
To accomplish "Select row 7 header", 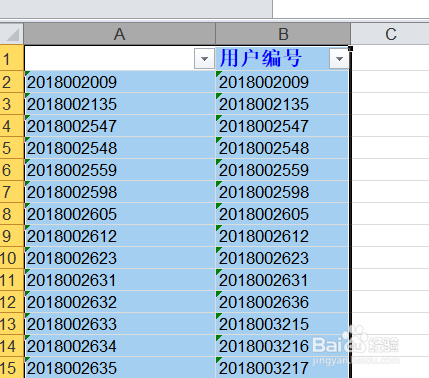I will click(x=12, y=192).
